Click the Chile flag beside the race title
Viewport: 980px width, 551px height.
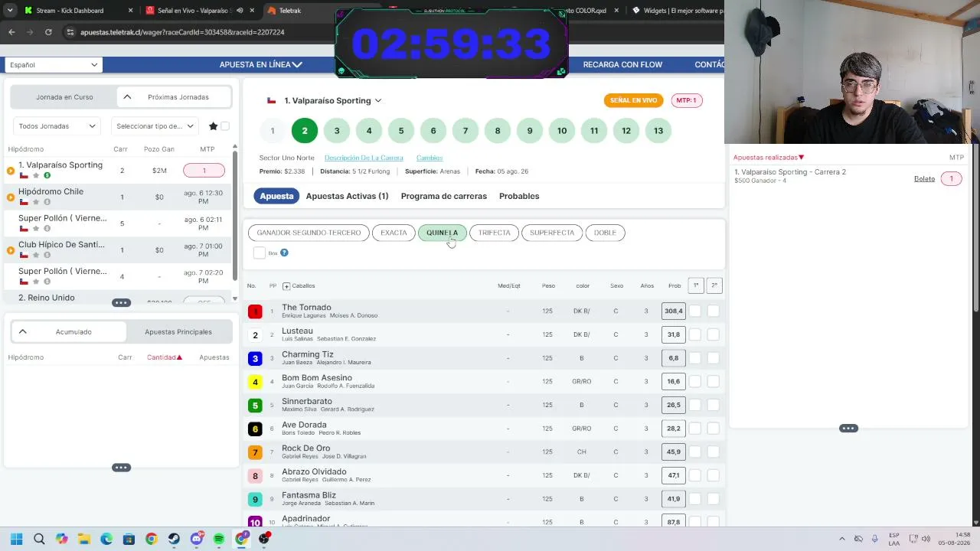[x=271, y=100]
